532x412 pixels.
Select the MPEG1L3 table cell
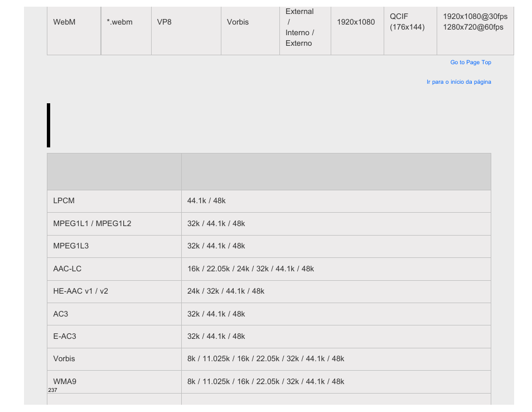pyautogui.click(x=114, y=246)
